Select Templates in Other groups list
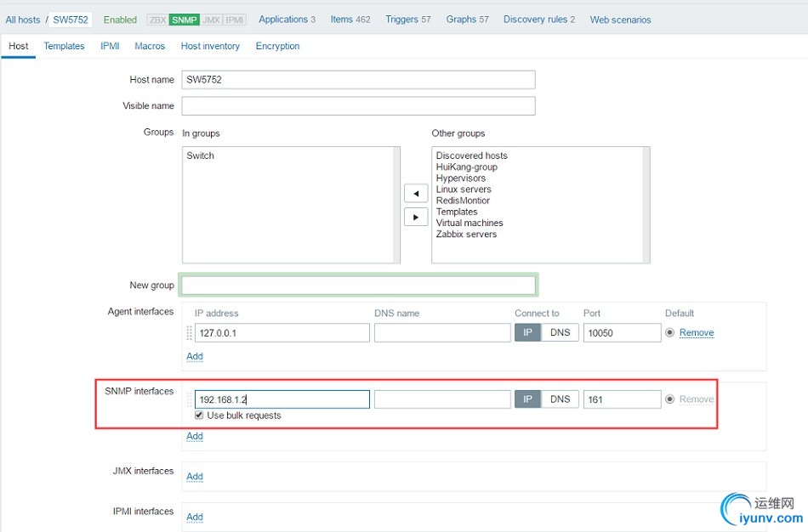The width and height of the screenshot is (808, 532). click(x=457, y=212)
